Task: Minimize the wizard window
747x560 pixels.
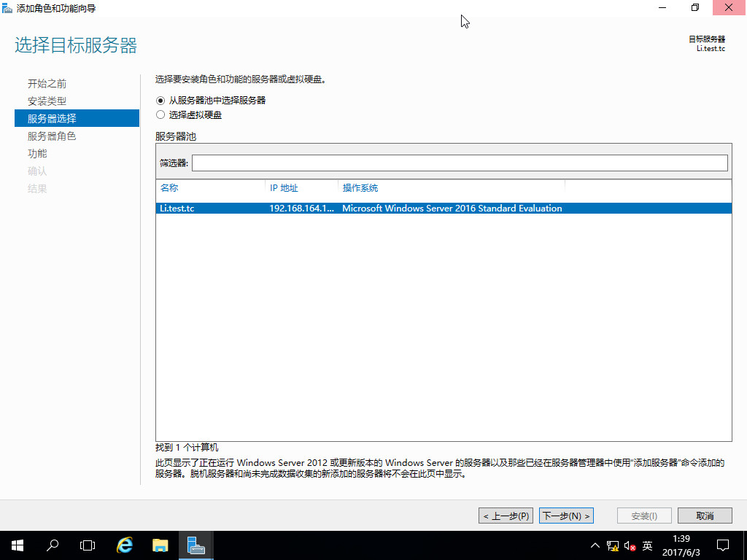Action: tap(662, 7)
